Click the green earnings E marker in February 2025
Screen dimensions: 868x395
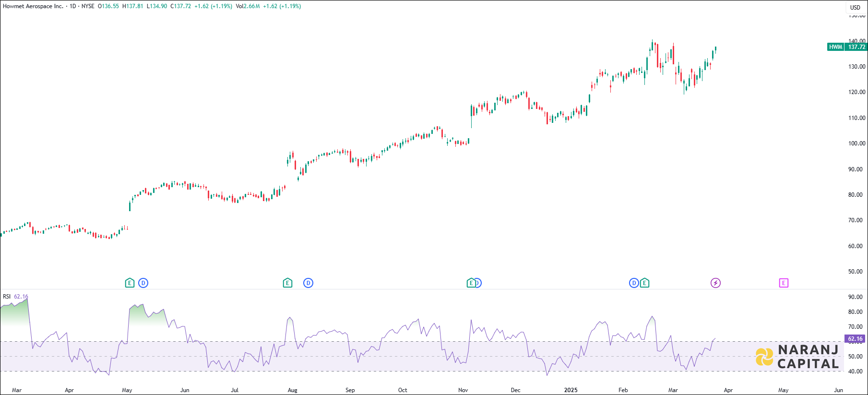[x=644, y=283]
